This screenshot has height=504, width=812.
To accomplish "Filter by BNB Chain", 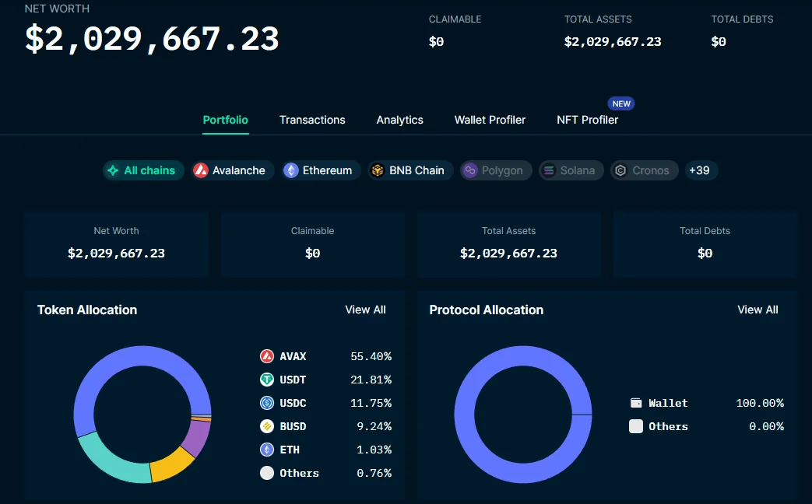I will [410, 170].
